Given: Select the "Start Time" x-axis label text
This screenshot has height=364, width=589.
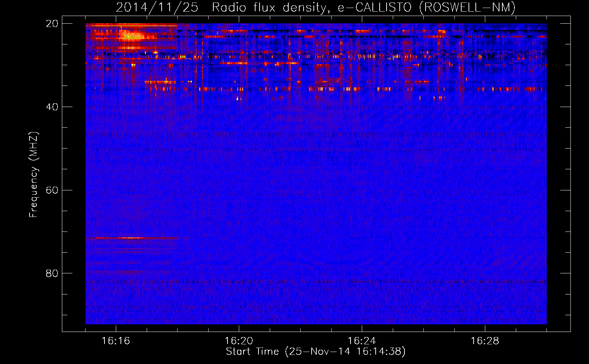Looking at the screenshot, I should (x=252, y=352).
